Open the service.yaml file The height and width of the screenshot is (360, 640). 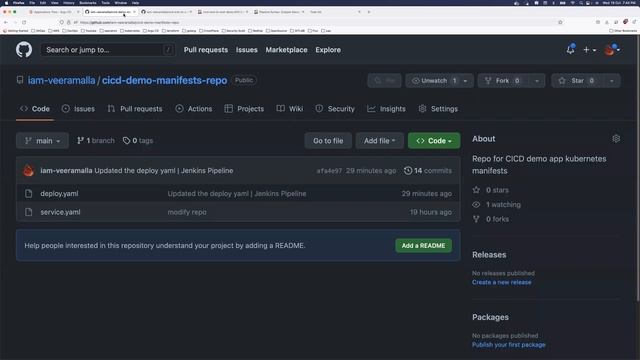pyautogui.click(x=60, y=212)
